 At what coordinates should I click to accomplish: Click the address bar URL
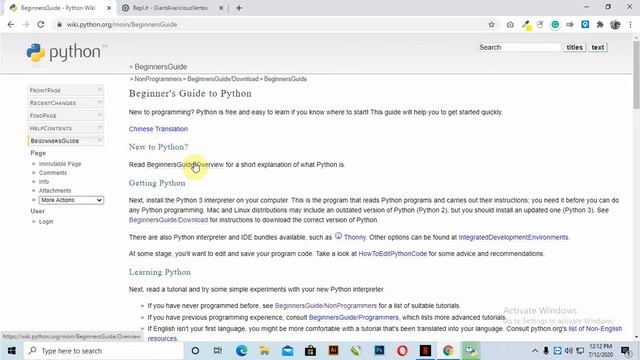point(122,24)
